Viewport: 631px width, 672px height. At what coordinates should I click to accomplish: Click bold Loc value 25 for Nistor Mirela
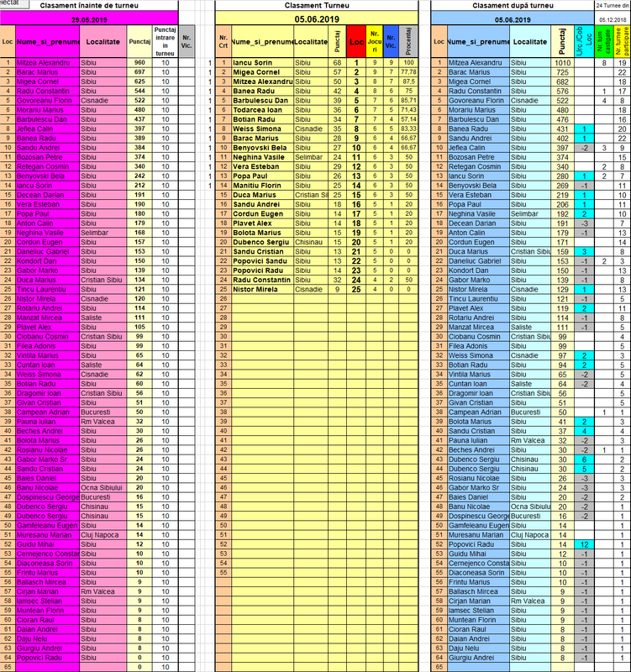[x=355, y=289]
